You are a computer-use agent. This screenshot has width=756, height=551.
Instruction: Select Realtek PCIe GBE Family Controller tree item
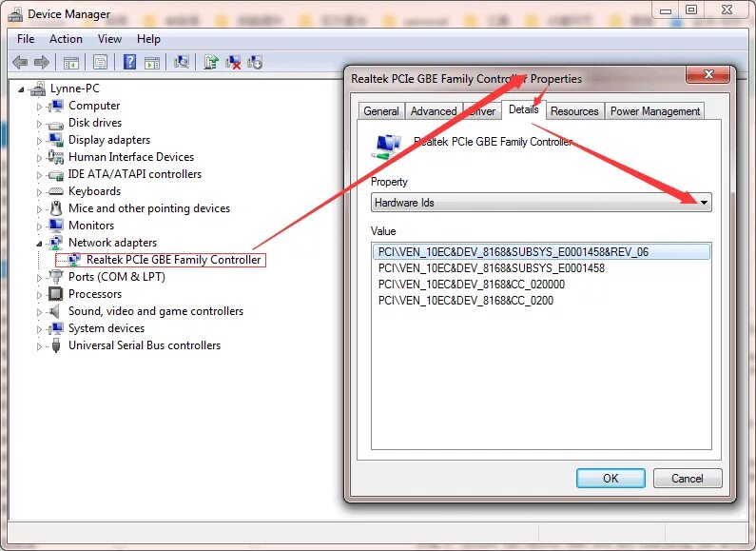[x=174, y=260]
